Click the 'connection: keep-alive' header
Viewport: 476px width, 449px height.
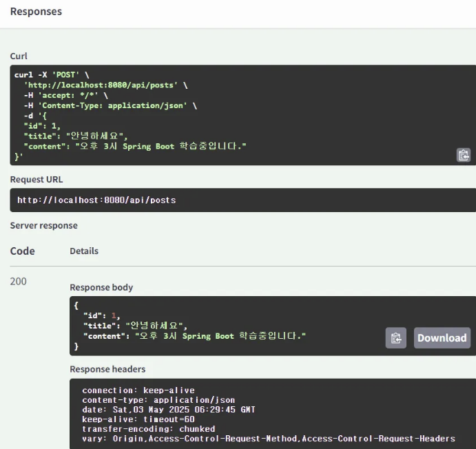coord(138,390)
